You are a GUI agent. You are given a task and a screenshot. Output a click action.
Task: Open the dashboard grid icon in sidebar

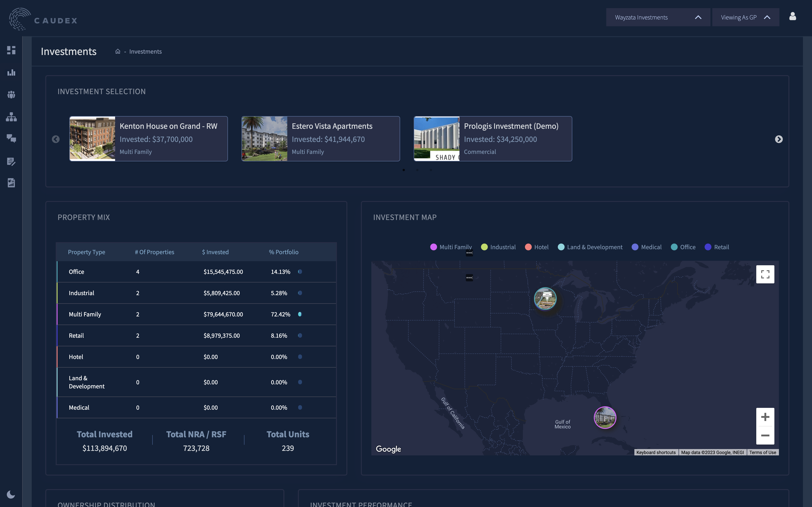[11, 50]
